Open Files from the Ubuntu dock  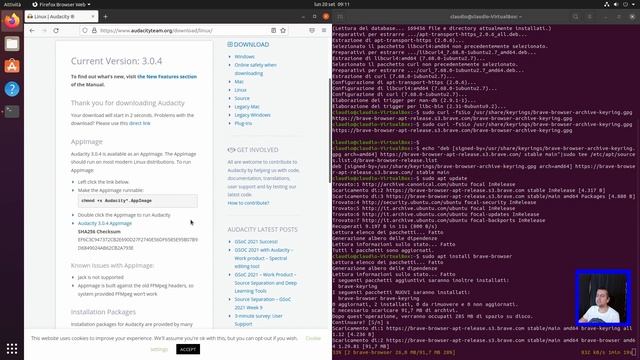(12, 43)
